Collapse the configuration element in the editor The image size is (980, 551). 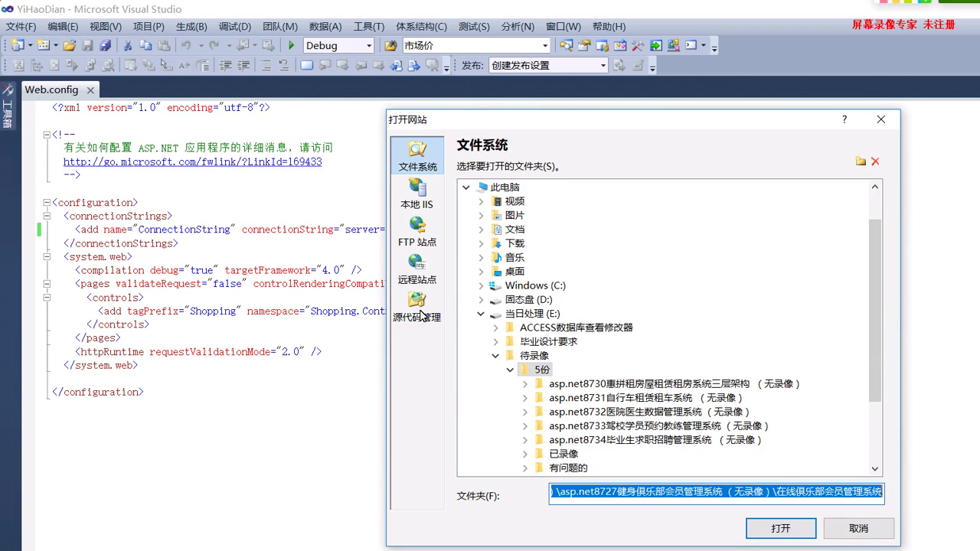coord(47,203)
